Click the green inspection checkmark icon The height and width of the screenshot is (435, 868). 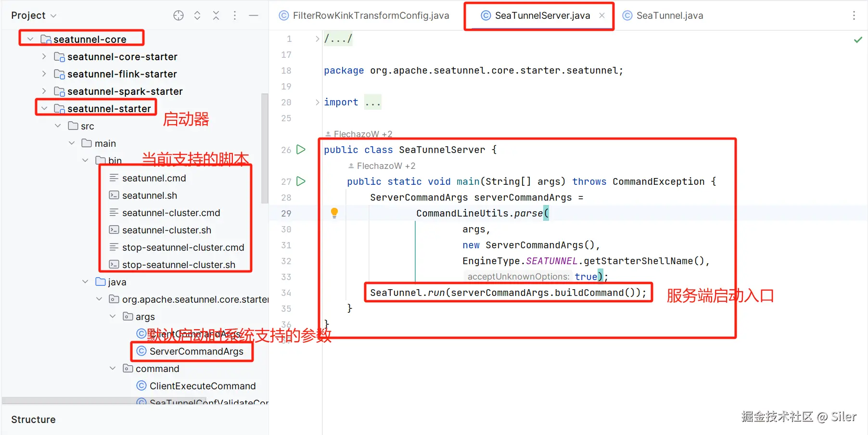point(858,39)
